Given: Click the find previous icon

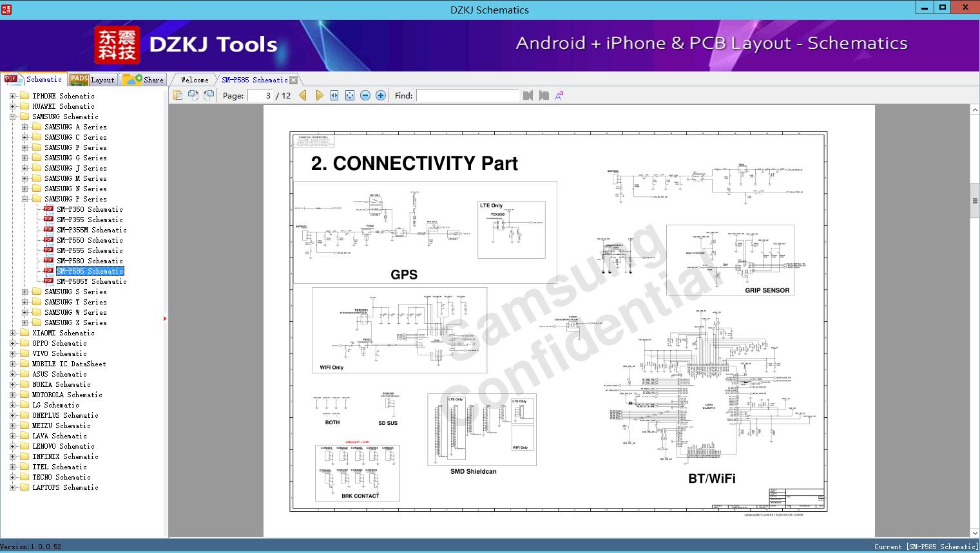Looking at the screenshot, I should pos(528,95).
